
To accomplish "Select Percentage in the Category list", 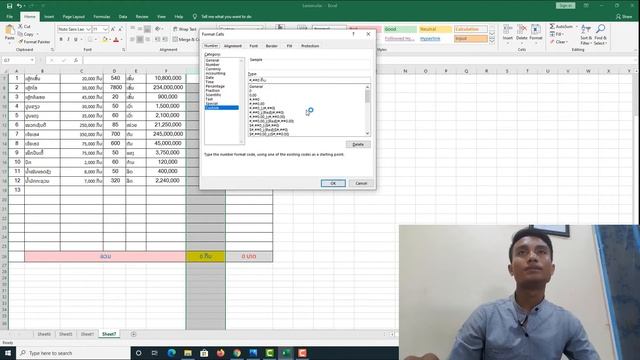I will (x=215, y=86).
